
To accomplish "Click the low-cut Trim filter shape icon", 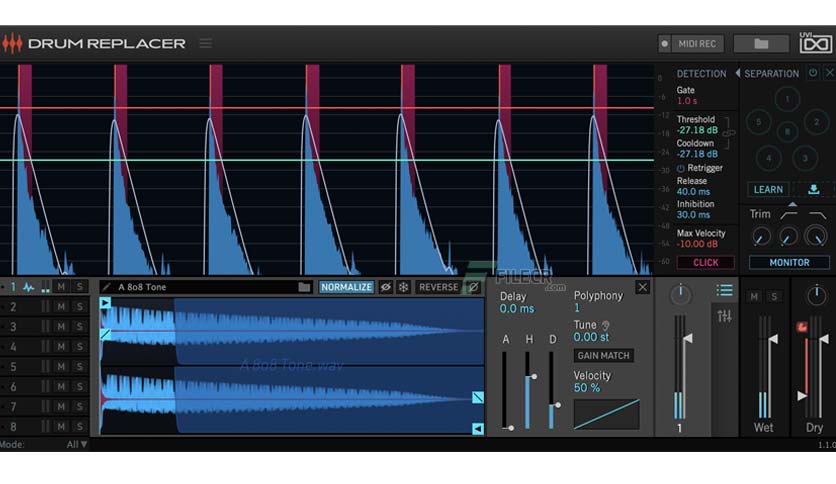I will (789, 214).
